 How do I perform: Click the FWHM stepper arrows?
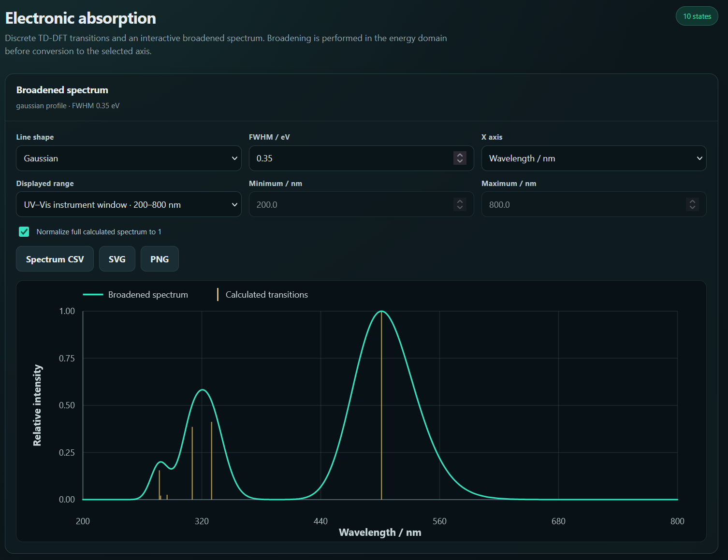coord(460,158)
